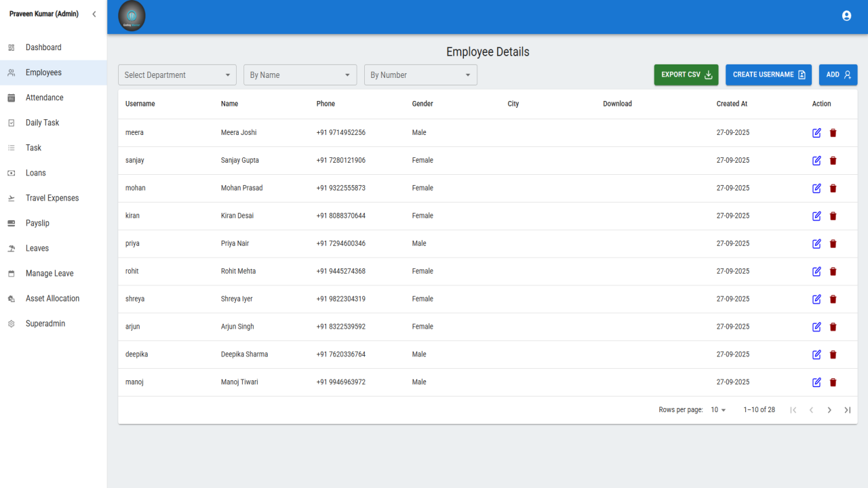Image resolution: width=868 pixels, height=488 pixels.
Task: Click the company logo in header
Action: pyautogui.click(x=132, y=16)
